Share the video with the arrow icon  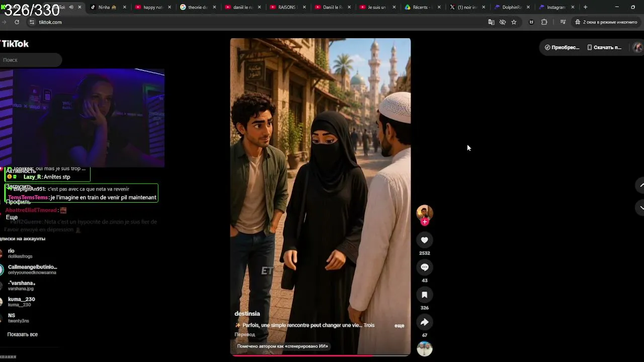pos(425,322)
